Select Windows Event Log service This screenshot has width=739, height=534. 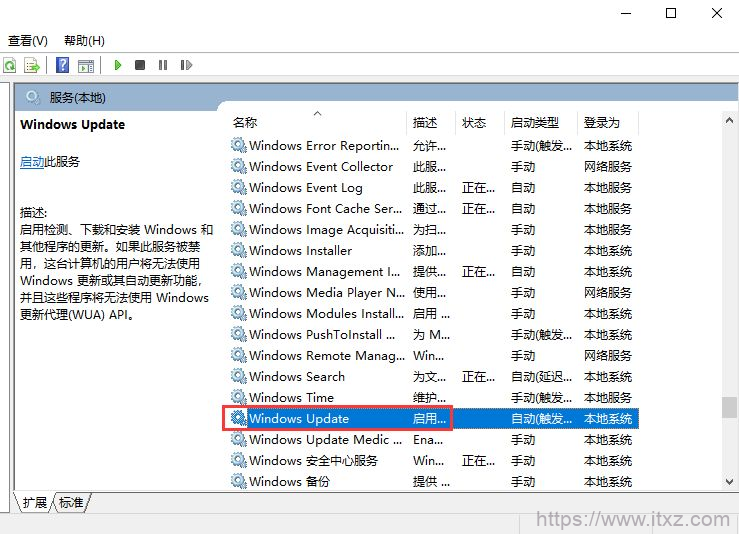click(434, 188)
